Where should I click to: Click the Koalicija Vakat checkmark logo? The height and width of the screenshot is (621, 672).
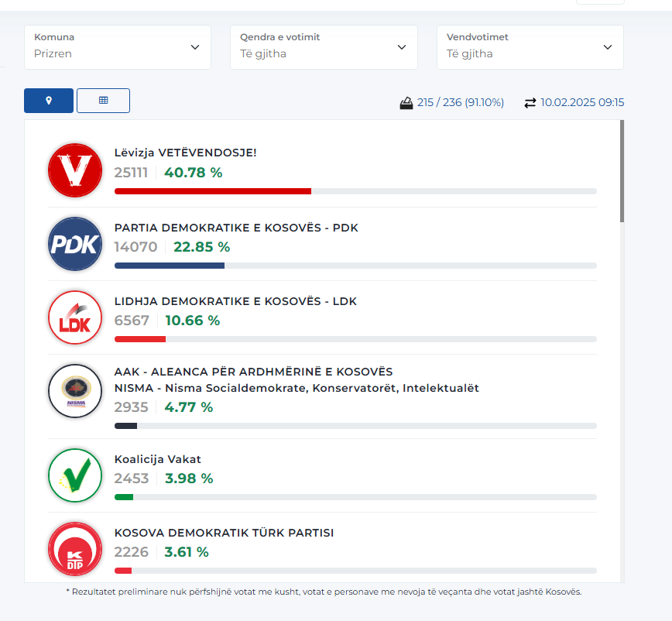tap(75, 475)
